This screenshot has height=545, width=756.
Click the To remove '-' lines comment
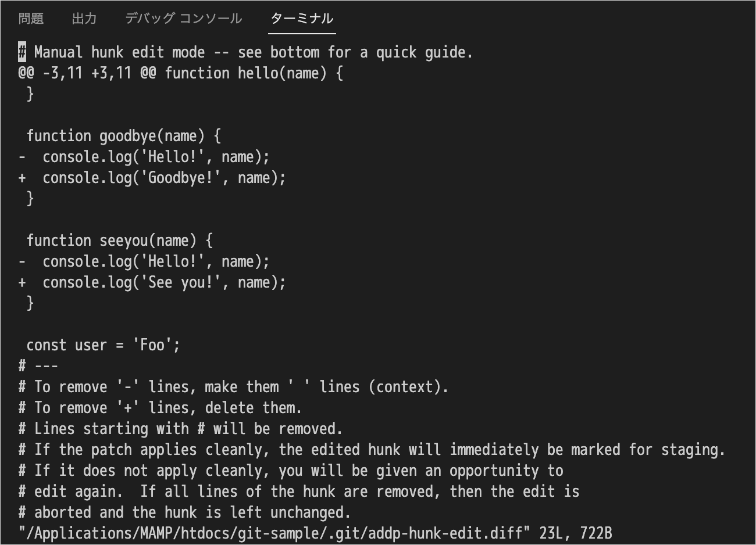point(233,387)
